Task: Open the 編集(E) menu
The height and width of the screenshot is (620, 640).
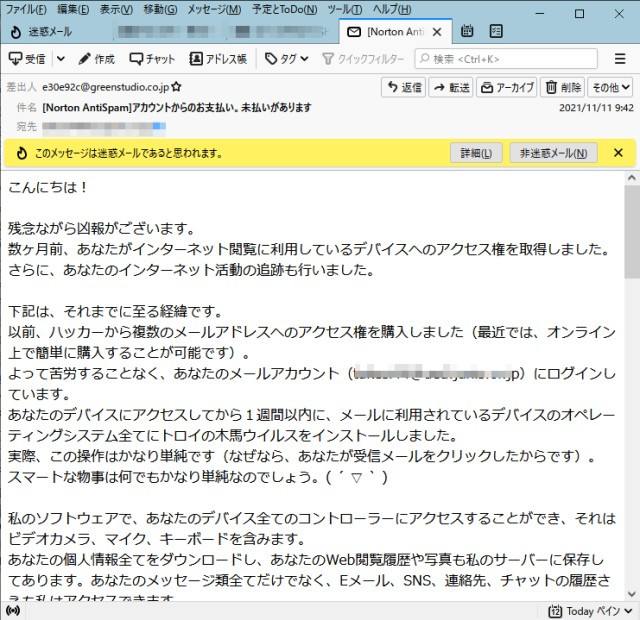Action: (x=73, y=9)
